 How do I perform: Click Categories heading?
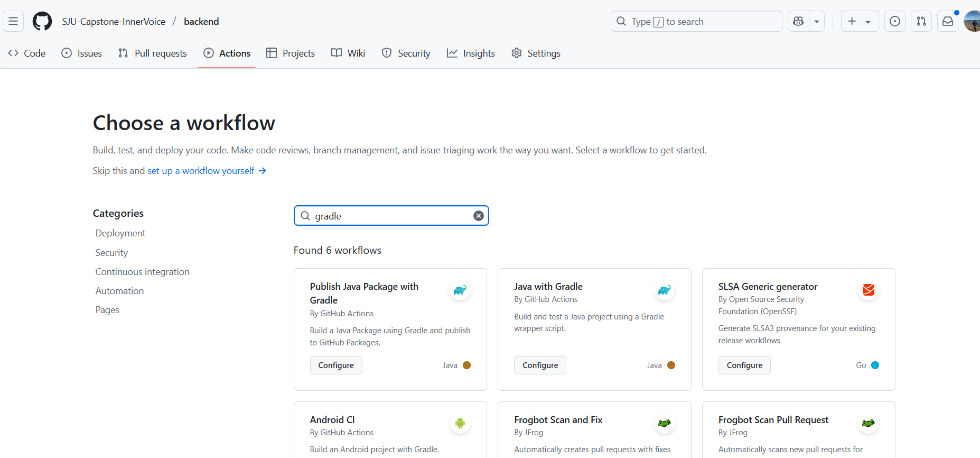(x=118, y=213)
